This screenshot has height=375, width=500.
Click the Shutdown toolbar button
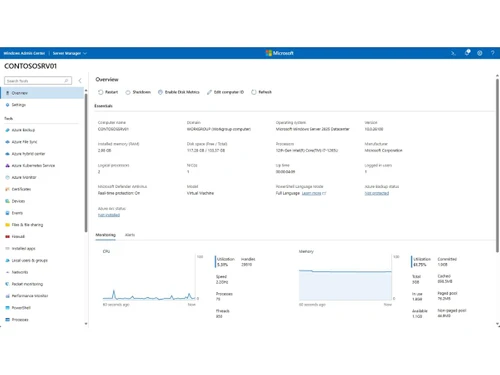click(x=138, y=92)
